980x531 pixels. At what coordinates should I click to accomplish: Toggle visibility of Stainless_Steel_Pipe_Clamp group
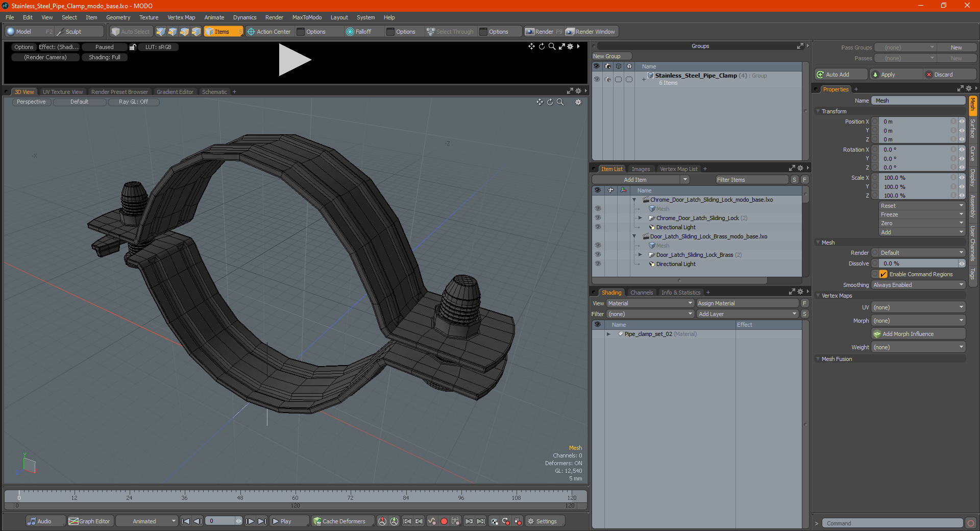[597, 79]
